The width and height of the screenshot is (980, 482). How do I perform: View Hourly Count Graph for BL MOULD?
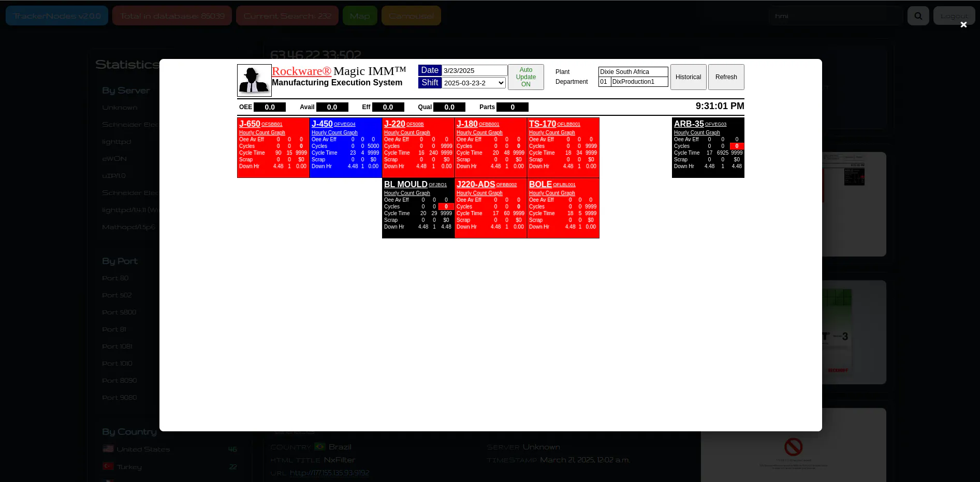click(407, 193)
